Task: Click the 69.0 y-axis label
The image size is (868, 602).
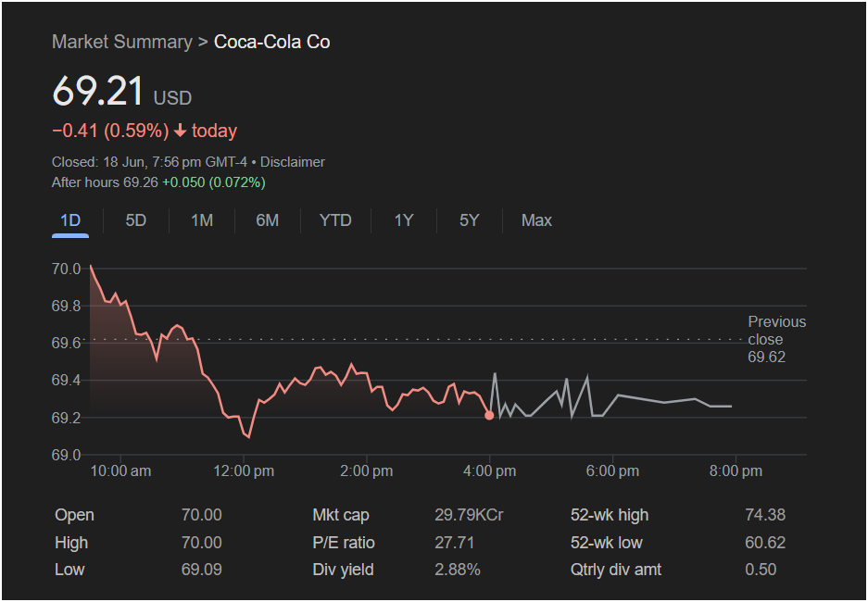Action: [x=67, y=456]
